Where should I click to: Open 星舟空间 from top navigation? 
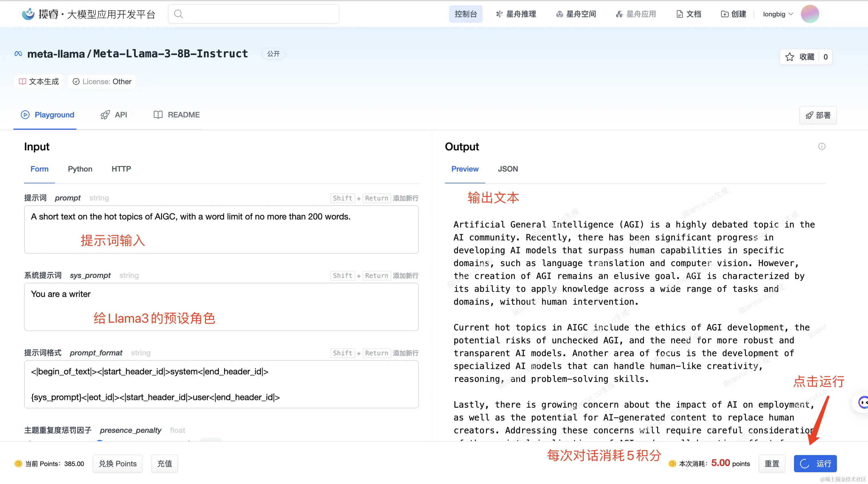(x=576, y=14)
